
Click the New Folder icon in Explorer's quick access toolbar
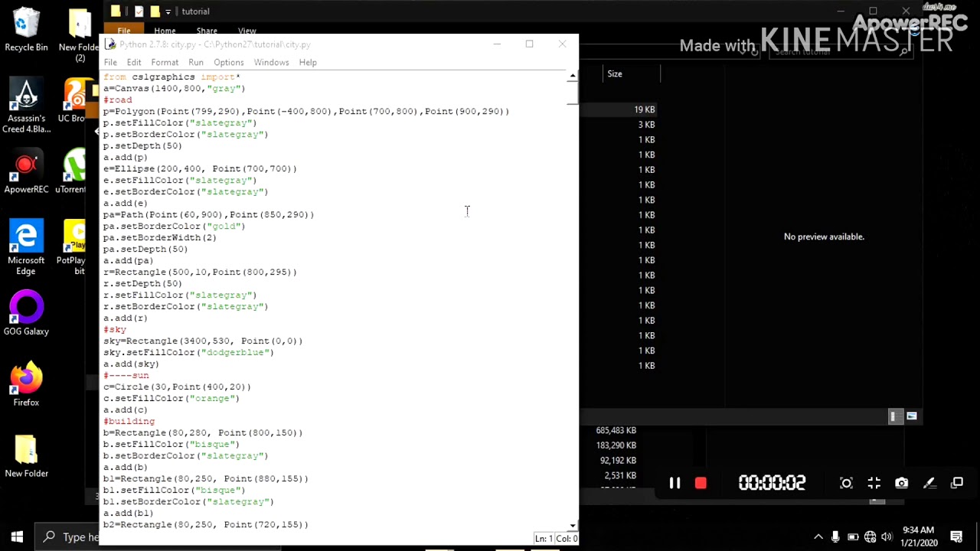coord(155,11)
